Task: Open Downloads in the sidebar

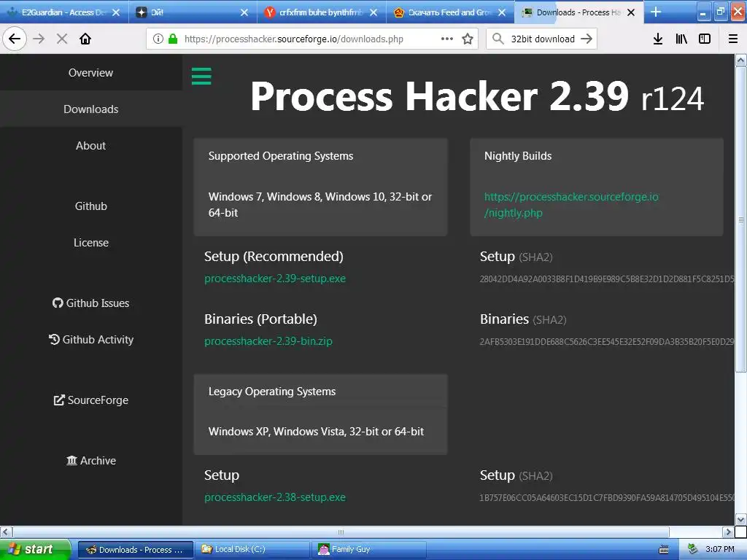Action: pos(90,109)
